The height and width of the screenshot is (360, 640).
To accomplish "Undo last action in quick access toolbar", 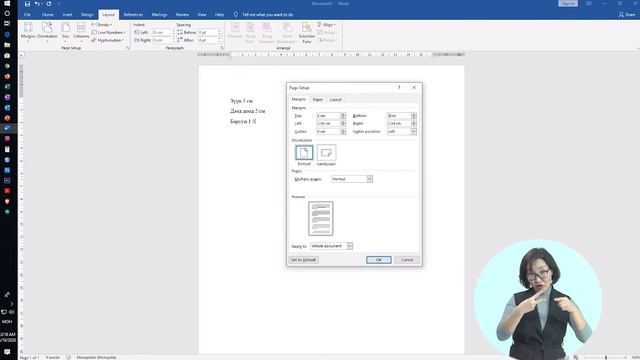I will 37,4.
